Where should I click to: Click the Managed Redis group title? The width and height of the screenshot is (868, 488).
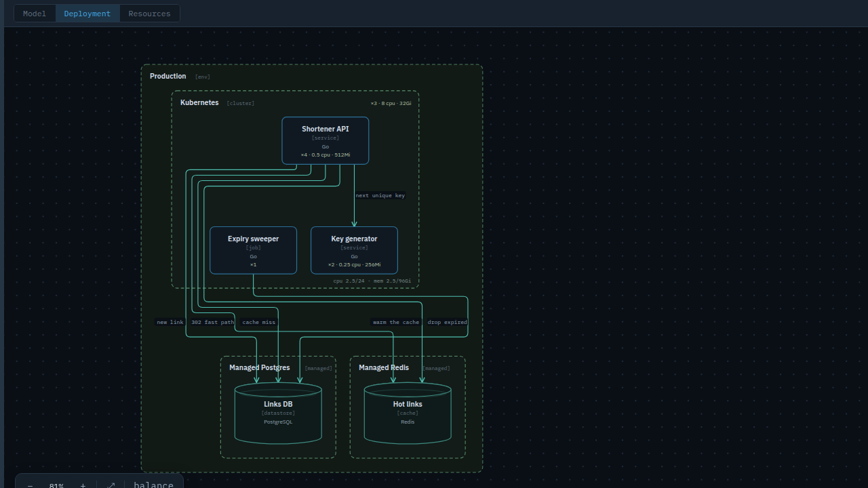pos(384,367)
